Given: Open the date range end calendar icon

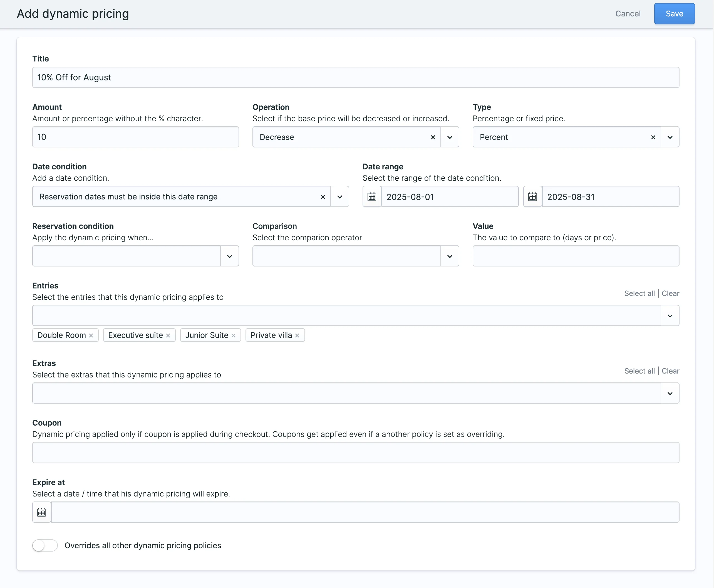Looking at the screenshot, I should [x=532, y=197].
